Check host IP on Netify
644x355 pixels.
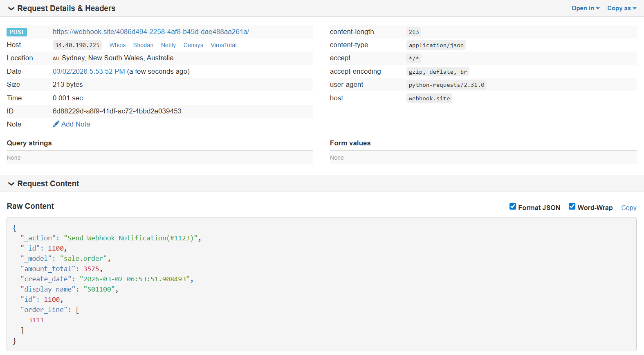tap(168, 45)
